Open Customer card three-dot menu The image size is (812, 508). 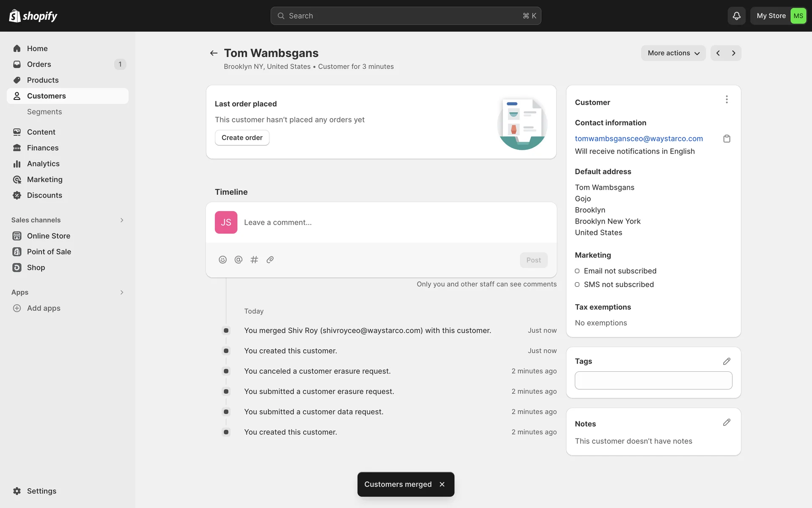click(727, 99)
